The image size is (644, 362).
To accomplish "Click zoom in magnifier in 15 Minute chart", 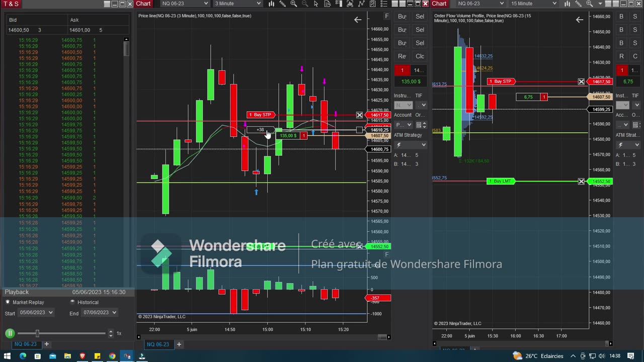I will 589,4.
